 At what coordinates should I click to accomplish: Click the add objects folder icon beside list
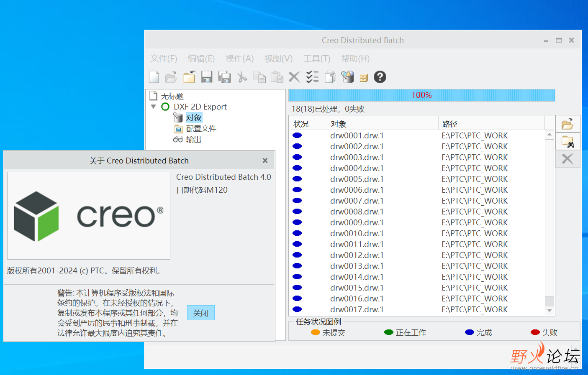tap(567, 124)
